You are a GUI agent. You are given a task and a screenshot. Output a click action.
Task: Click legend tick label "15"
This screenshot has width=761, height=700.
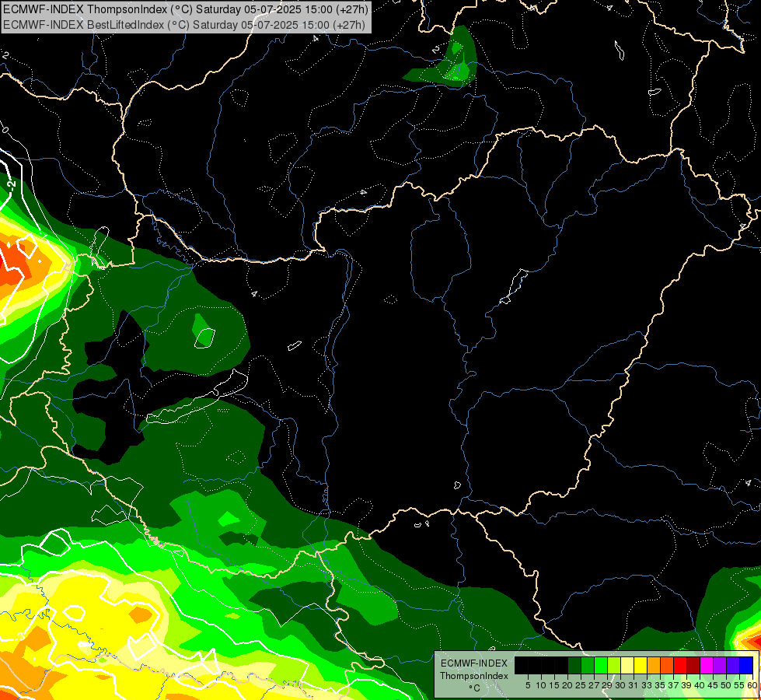[555, 685]
